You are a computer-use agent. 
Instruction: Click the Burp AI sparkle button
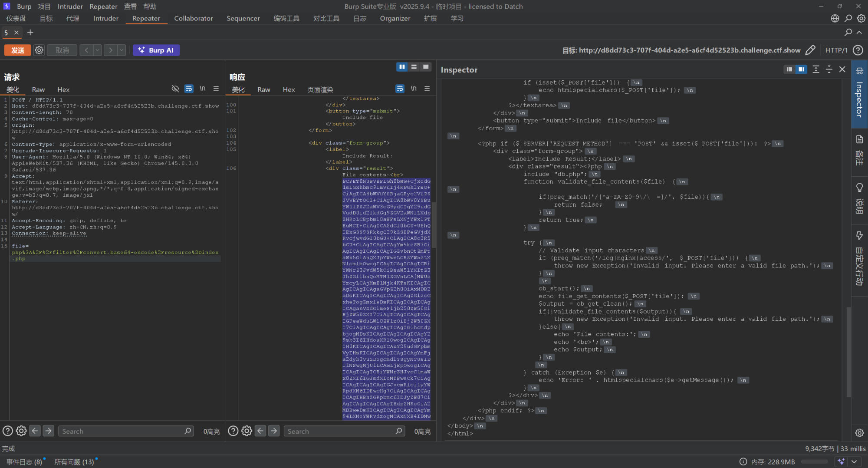(156, 50)
